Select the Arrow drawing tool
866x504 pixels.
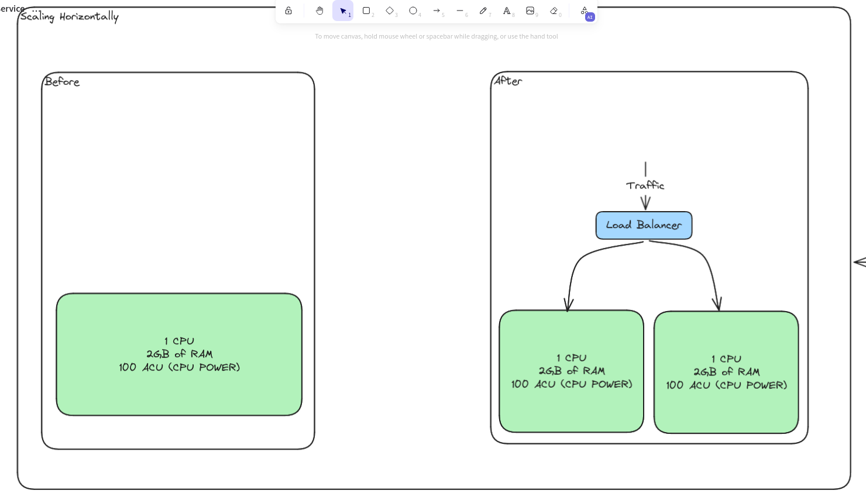click(437, 11)
